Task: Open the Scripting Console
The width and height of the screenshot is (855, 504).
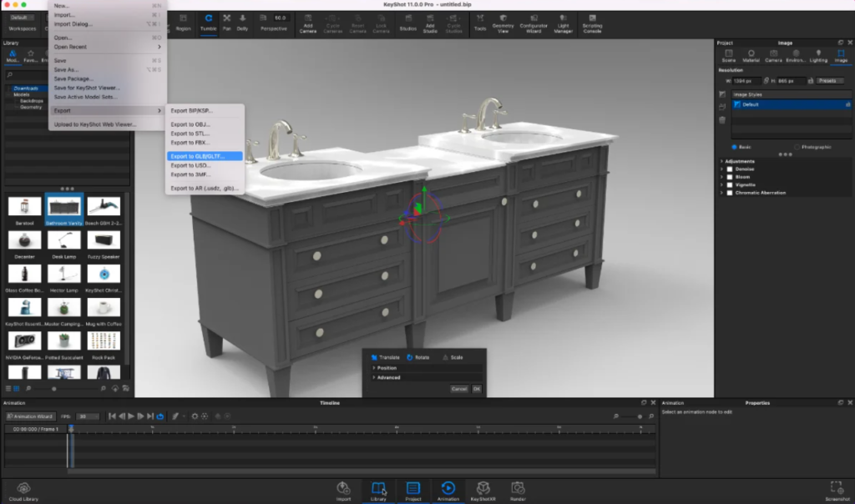Action: [x=592, y=23]
